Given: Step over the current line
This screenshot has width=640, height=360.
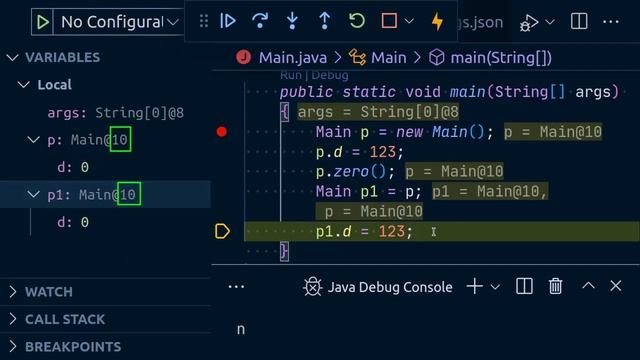Looking at the screenshot, I should point(260,21).
